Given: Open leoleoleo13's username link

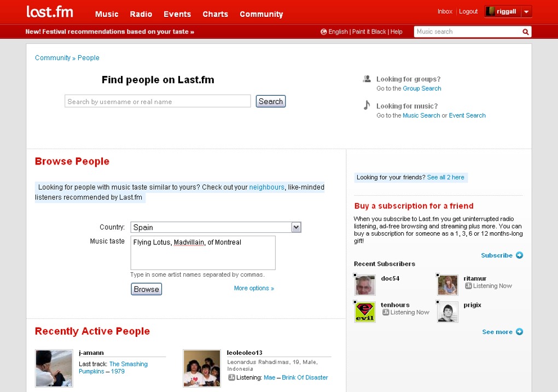Looking at the screenshot, I should pos(245,353).
